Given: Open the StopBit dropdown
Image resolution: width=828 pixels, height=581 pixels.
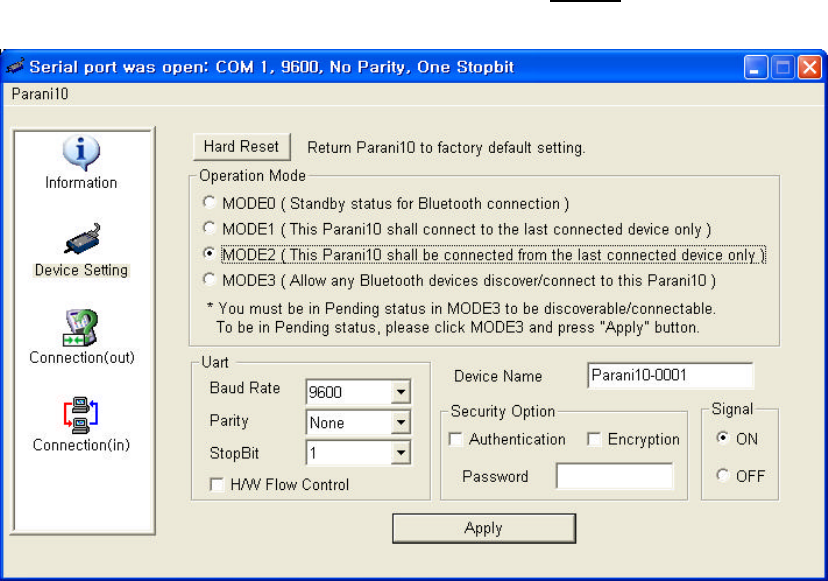Looking at the screenshot, I should coord(401,453).
